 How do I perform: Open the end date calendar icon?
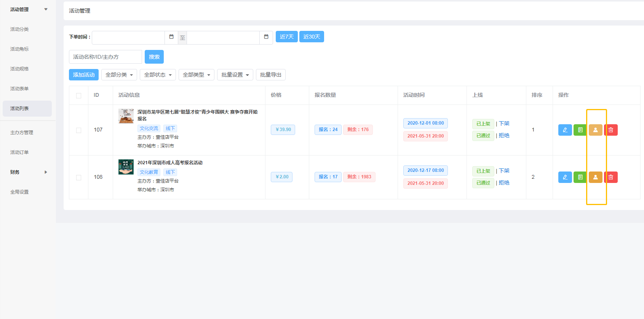pos(266,37)
